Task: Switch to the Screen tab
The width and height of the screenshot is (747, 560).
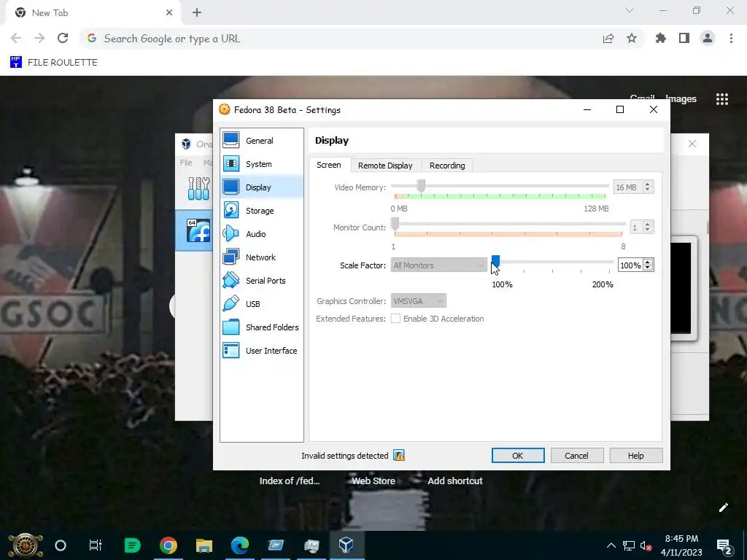Action: (329, 165)
